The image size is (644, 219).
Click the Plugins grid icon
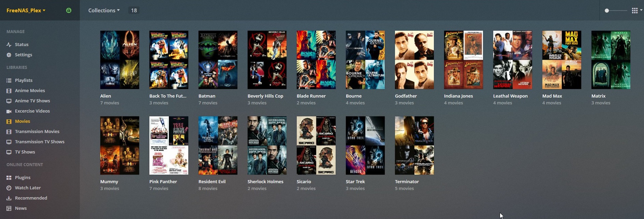[9, 177]
